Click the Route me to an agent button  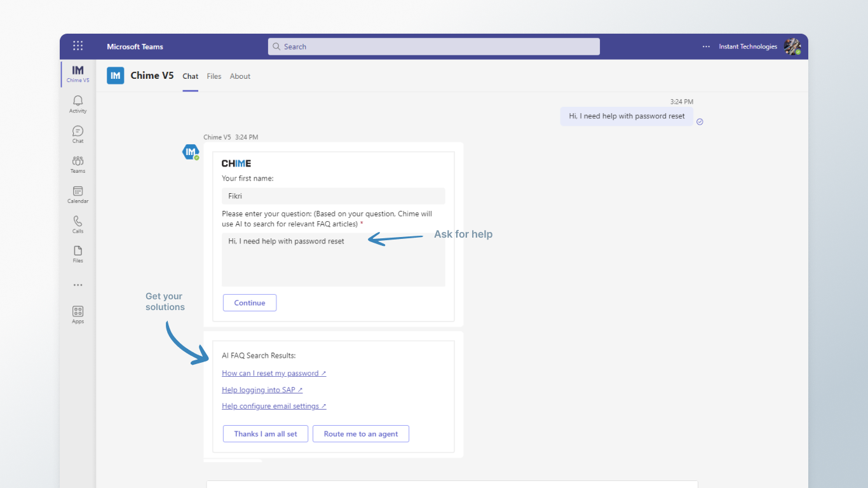[x=361, y=434]
